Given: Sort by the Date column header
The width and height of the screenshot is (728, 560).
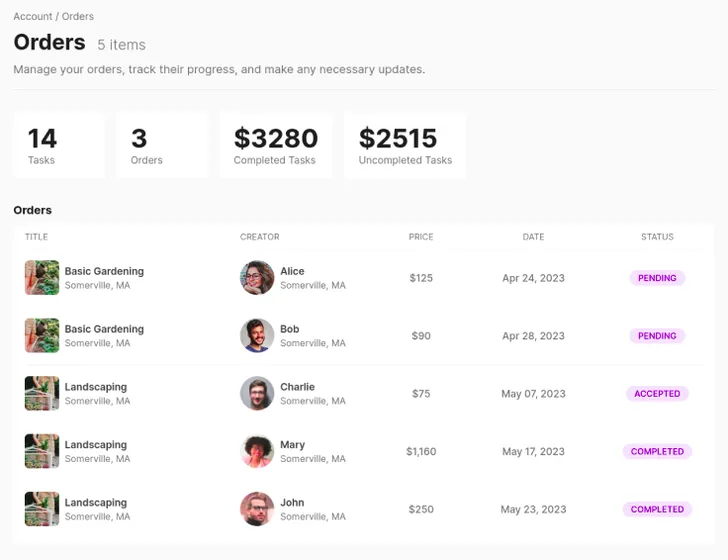Looking at the screenshot, I should pos(533,237).
